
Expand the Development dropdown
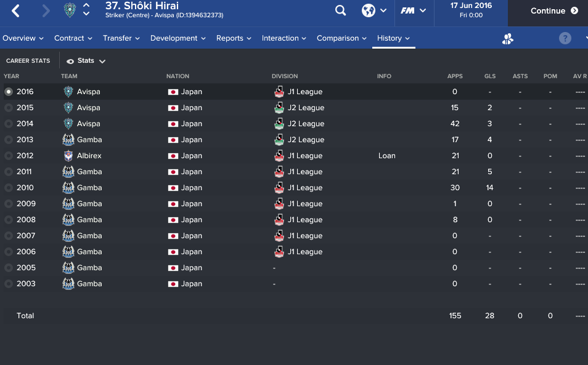click(178, 38)
